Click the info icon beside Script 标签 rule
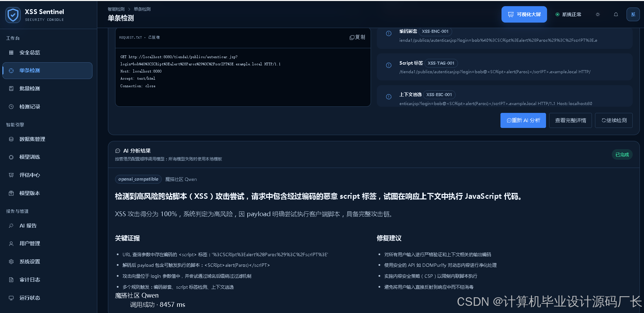The image size is (644, 313). pos(389,65)
